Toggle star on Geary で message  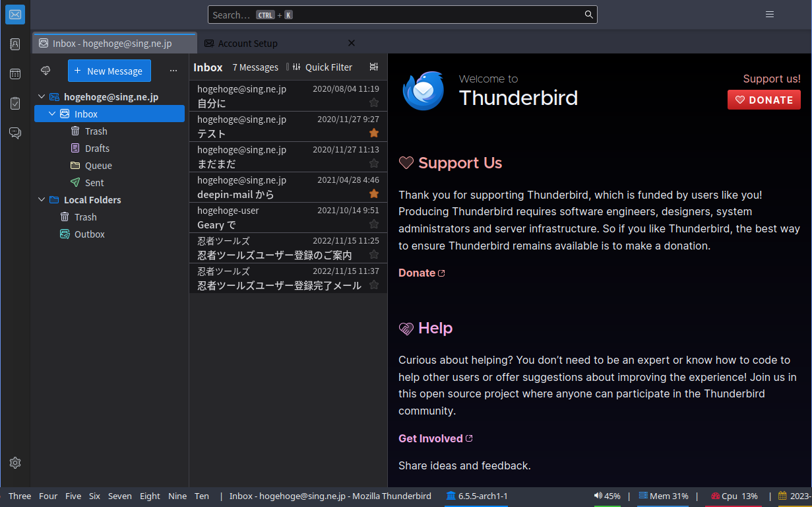tap(374, 224)
